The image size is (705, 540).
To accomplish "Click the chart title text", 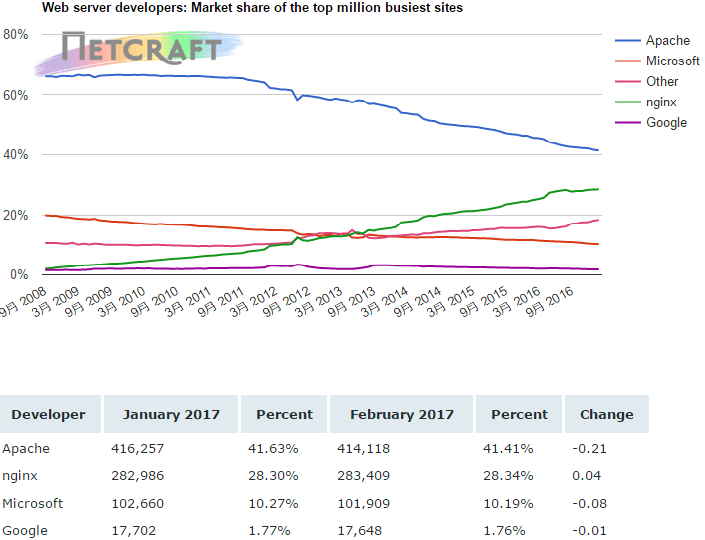I will [252, 8].
